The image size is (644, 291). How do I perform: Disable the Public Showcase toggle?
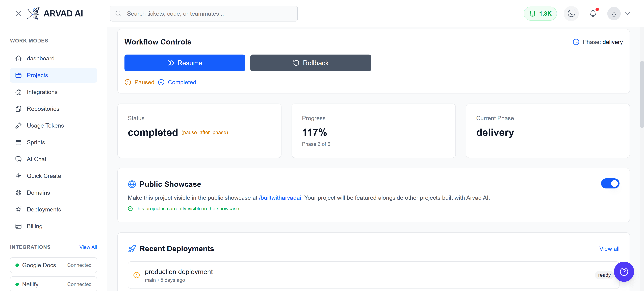(610, 183)
